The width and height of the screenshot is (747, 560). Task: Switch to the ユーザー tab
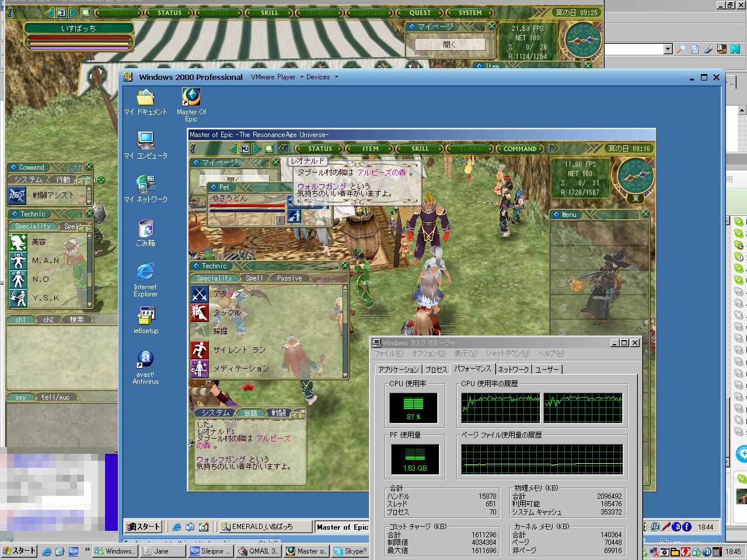[x=547, y=370]
